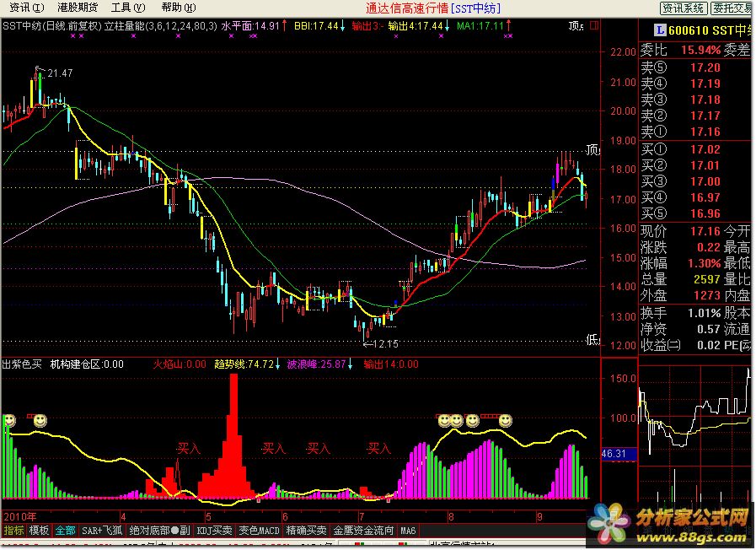Viewport: 756px width, 550px height.
Task: Click the 收益(二) 0.02 value
Action: coord(709,346)
